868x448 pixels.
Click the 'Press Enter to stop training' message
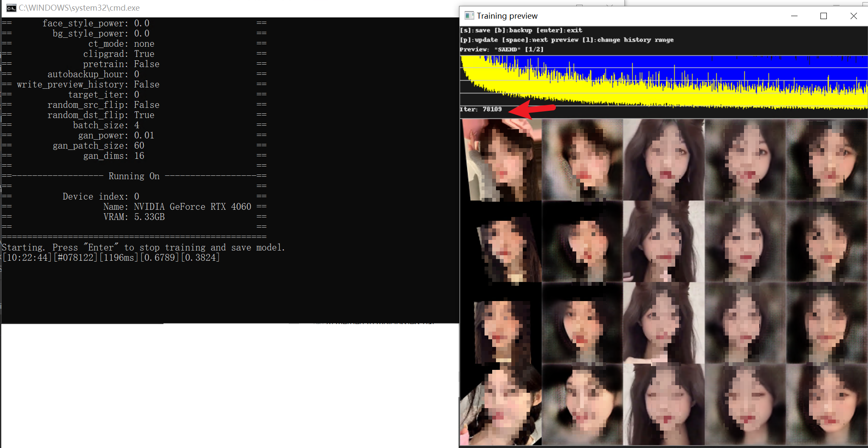click(x=143, y=247)
